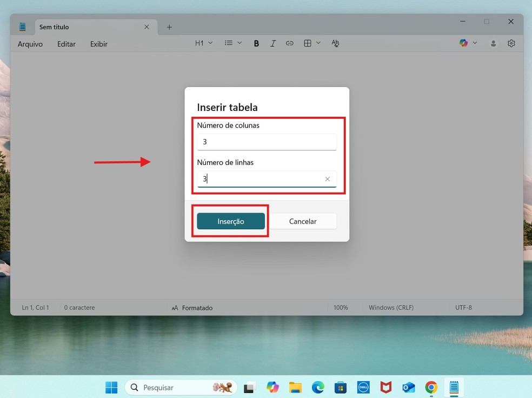Open Copilot from the taskbar
This screenshot has height=398, width=532.
click(x=272, y=387)
